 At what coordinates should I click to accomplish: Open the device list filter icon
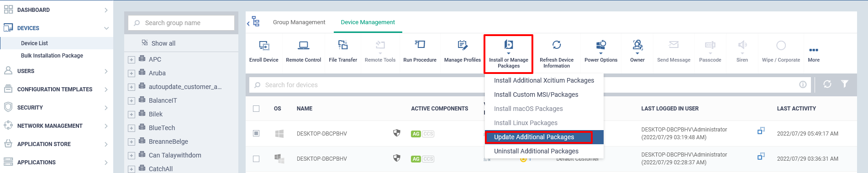(845, 84)
